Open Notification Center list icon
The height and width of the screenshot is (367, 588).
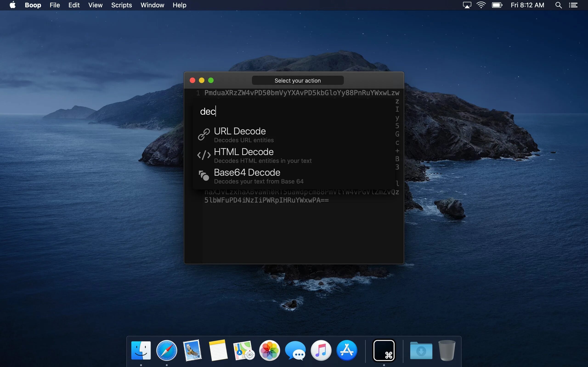point(573,5)
